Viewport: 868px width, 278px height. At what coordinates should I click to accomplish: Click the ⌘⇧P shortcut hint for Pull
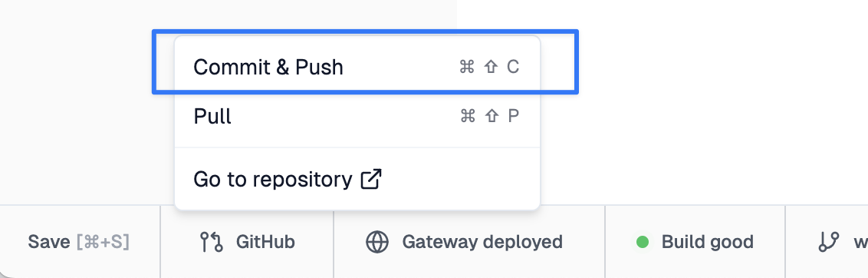(x=490, y=116)
